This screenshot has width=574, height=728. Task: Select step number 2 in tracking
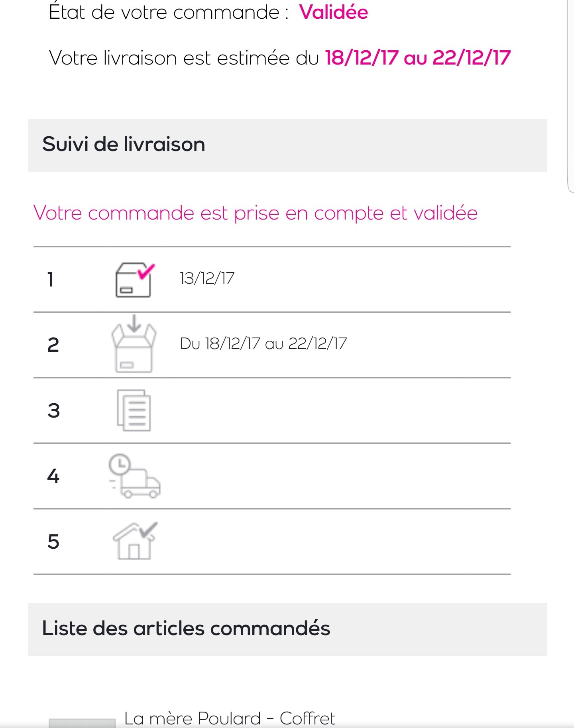[53, 345]
